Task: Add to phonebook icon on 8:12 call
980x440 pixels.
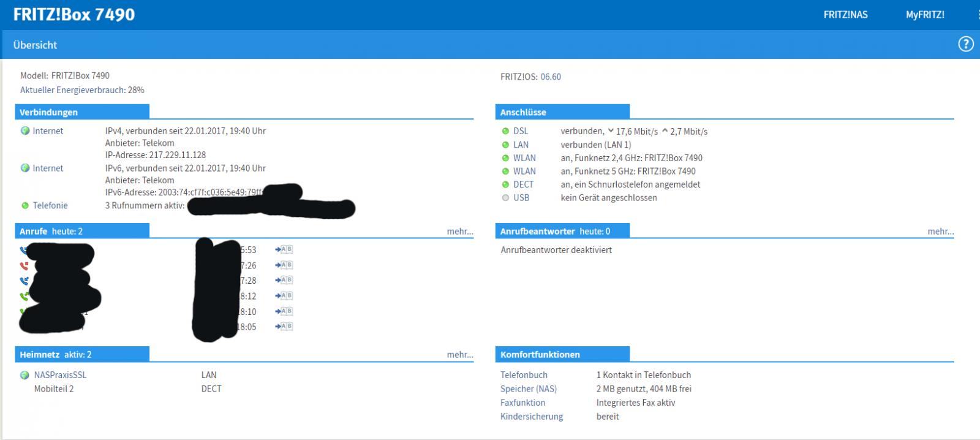Action: [x=284, y=295]
